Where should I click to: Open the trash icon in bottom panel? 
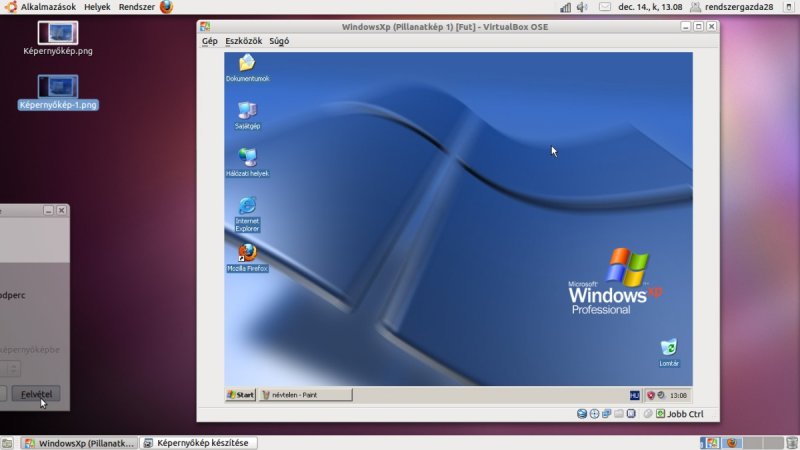coord(792,443)
